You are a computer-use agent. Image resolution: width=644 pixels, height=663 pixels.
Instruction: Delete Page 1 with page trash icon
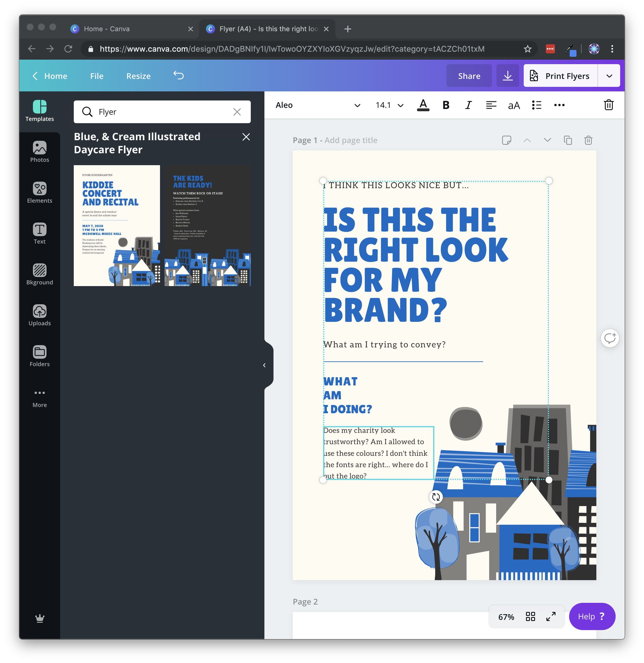pos(588,140)
